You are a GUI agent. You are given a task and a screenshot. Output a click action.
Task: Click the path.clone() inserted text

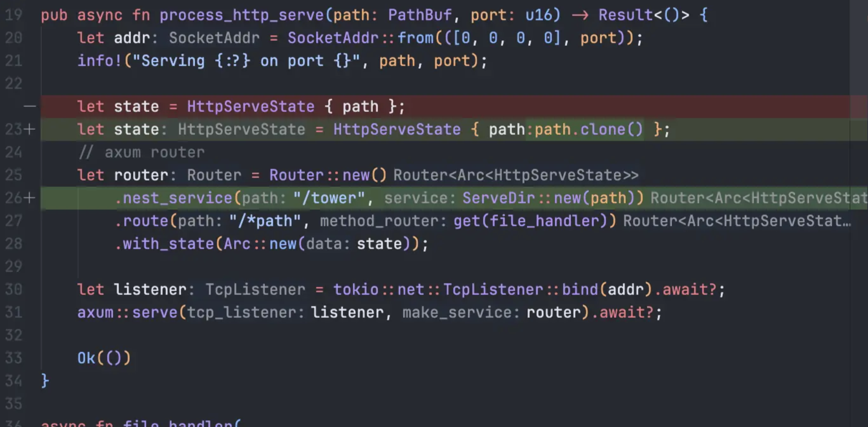click(x=588, y=130)
